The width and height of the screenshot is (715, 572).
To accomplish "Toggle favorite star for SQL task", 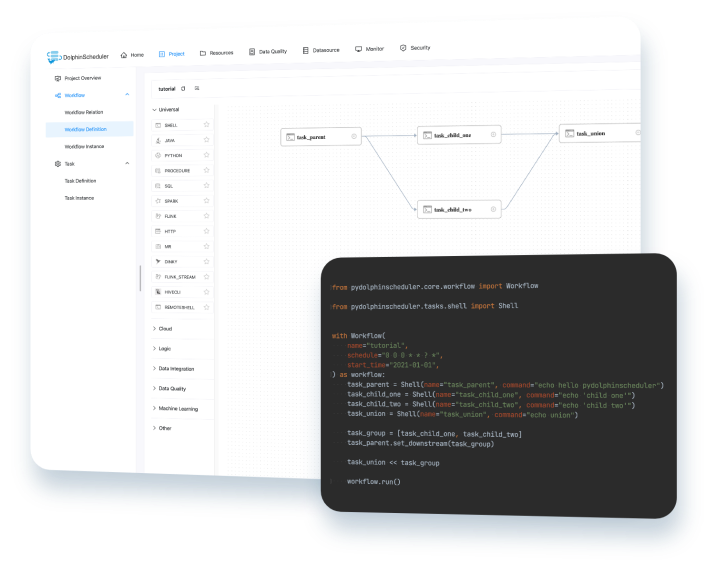I will [x=206, y=186].
